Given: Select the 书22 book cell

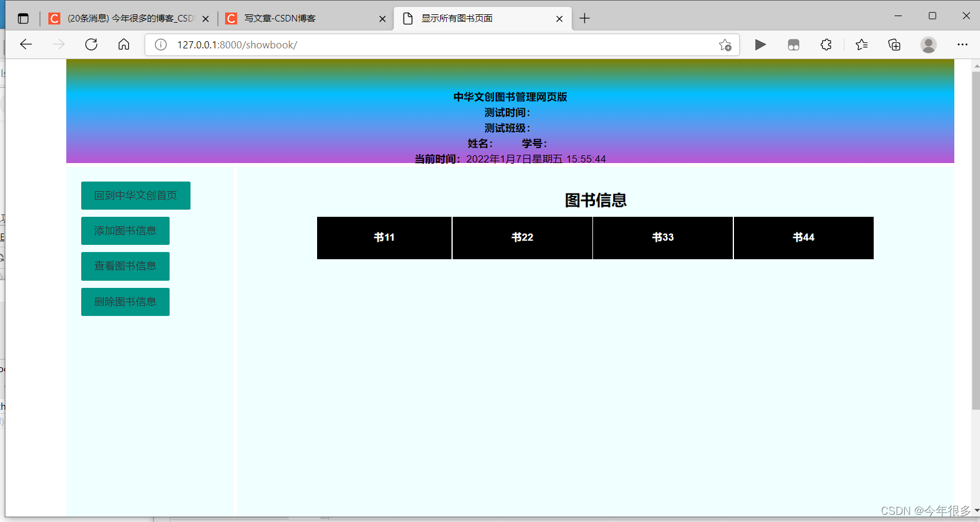Looking at the screenshot, I should (523, 238).
